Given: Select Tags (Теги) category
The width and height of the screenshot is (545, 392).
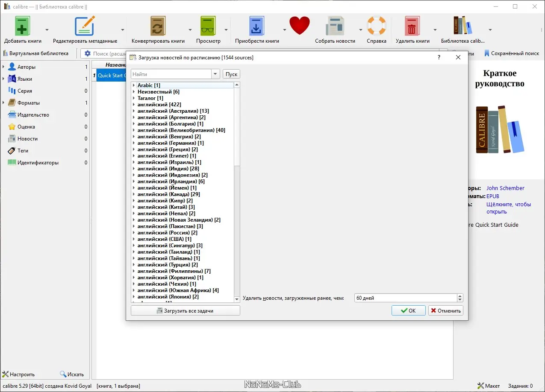Looking at the screenshot, I should pos(23,151).
